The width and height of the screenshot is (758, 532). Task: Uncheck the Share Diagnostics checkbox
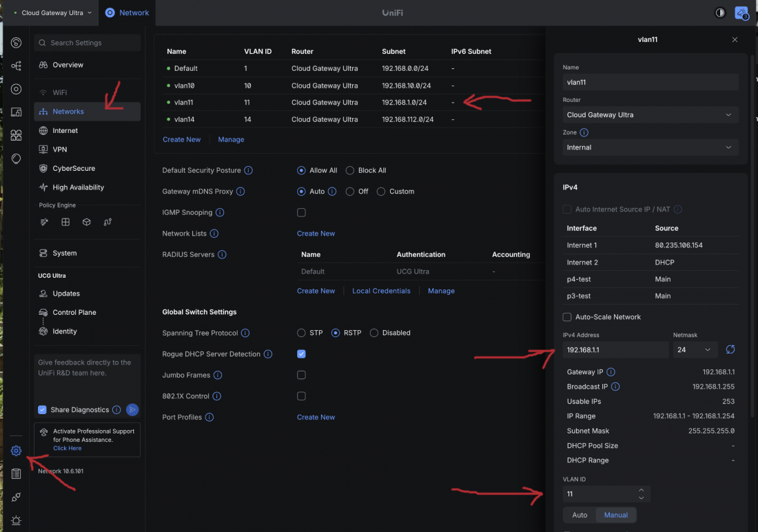click(x=42, y=409)
